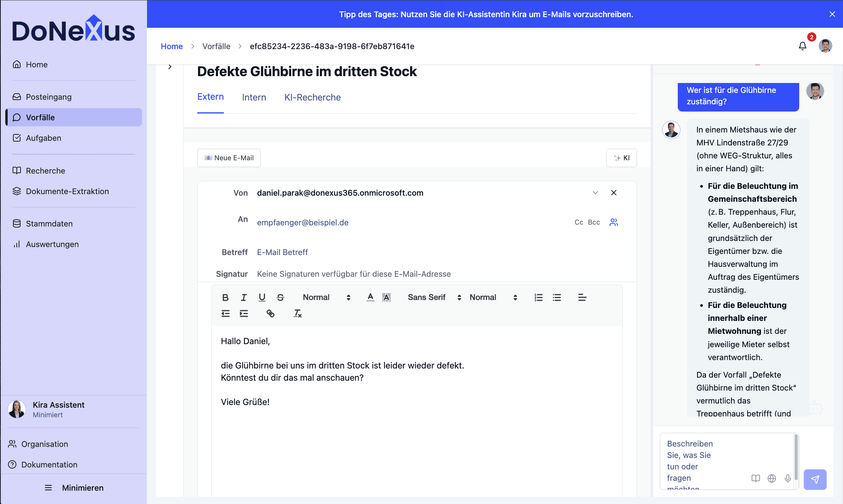Toggle italic text formatting
This screenshot has width=843, height=504.
pyautogui.click(x=244, y=297)
